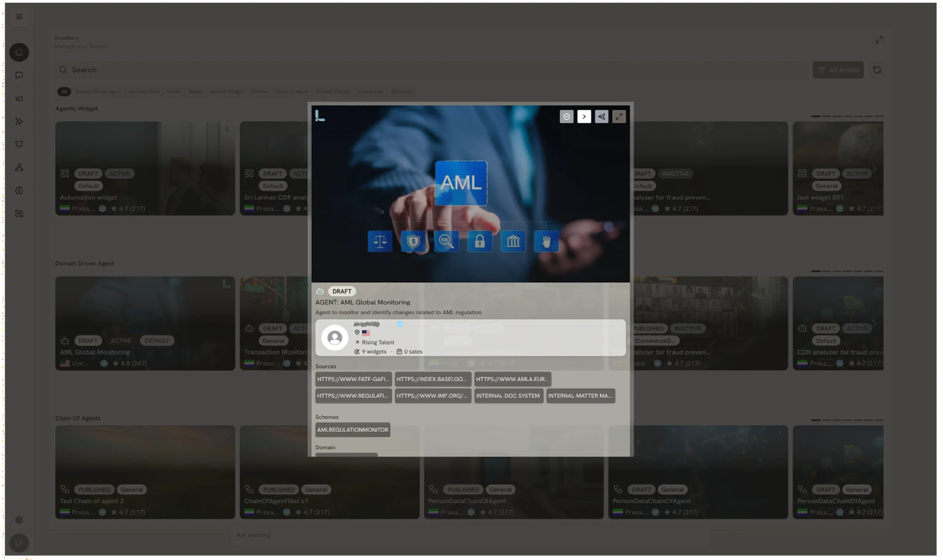Refresh the inventory asset list

pos(876,70)
